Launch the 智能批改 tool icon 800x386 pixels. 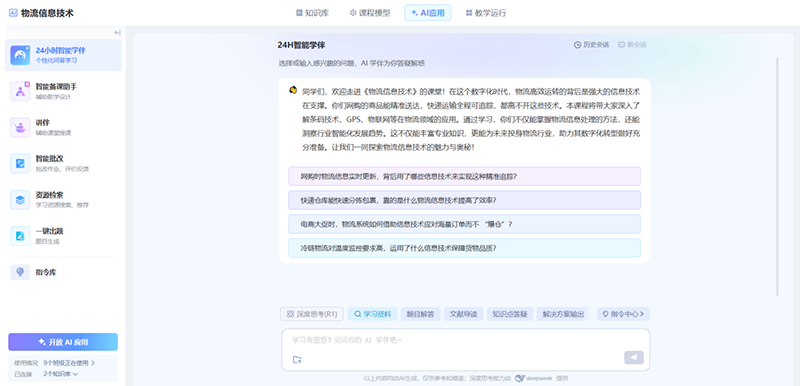pyautogui.click(x=20, y=164)
